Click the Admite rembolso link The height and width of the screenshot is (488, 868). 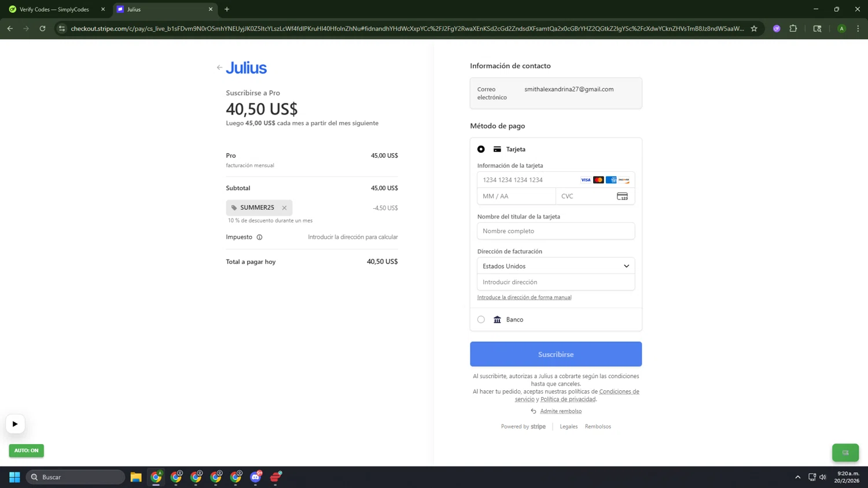tap(560, 411)
